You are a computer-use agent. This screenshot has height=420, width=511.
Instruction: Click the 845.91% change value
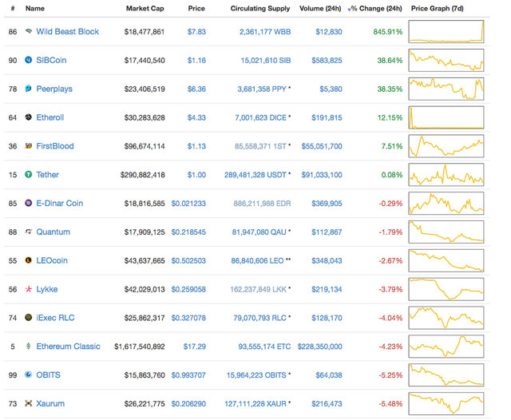(388, 32)
